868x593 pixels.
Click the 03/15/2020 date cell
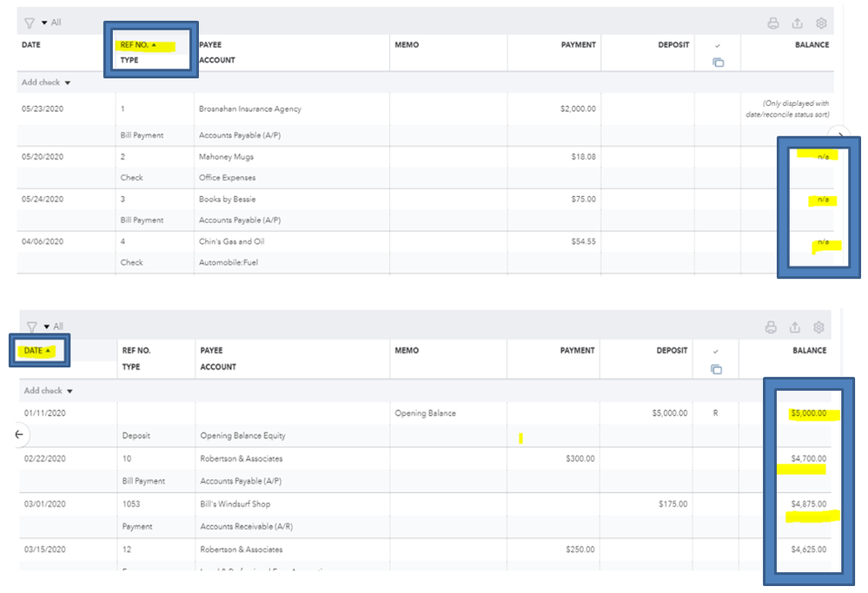[x=45, y=550]
